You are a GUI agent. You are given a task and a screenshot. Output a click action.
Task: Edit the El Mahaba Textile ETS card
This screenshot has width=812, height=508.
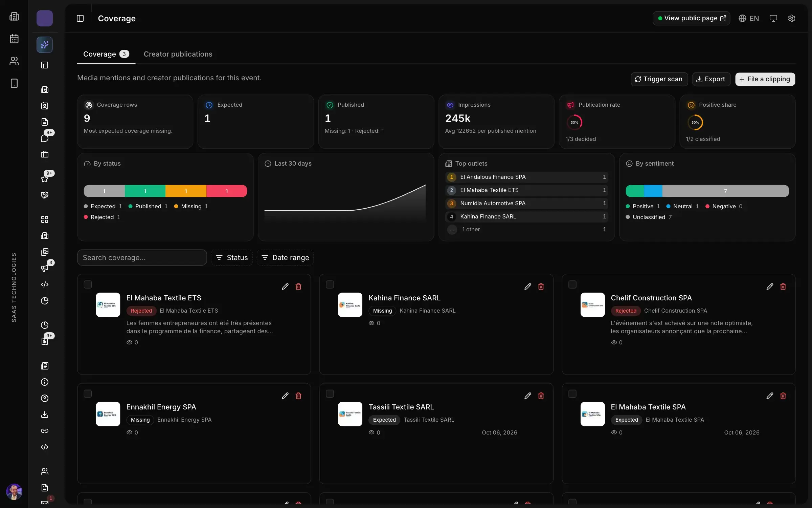[285, 287]
